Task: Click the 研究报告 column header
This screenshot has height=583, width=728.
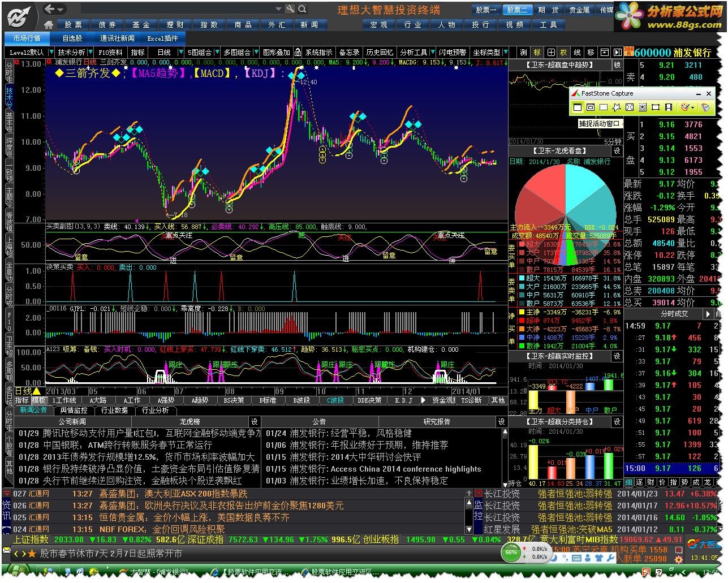Action: [x=437, y=421]
